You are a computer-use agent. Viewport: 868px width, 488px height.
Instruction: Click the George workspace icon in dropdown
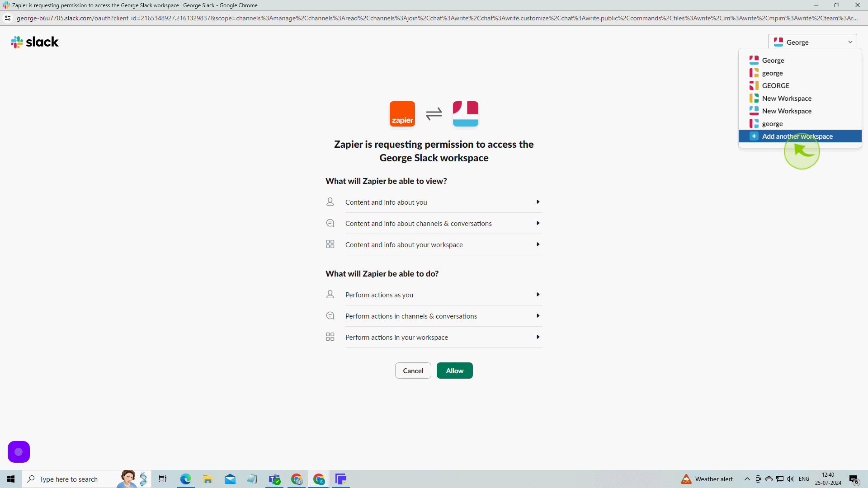pos(754,60)
